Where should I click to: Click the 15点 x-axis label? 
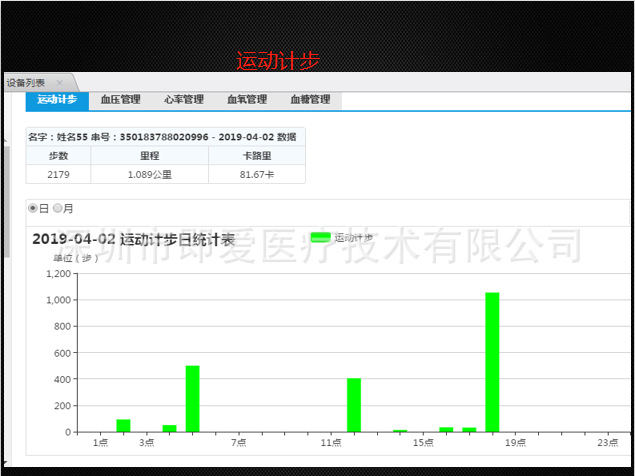(423, 443)
